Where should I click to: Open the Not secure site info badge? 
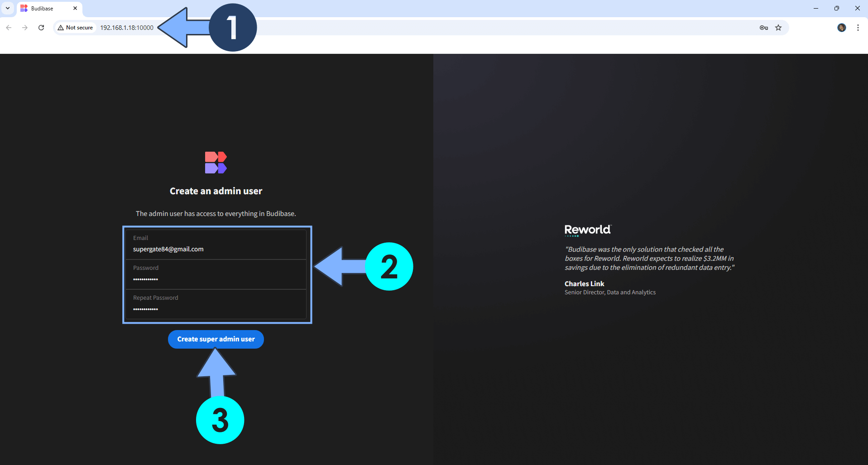coord(75,28)
